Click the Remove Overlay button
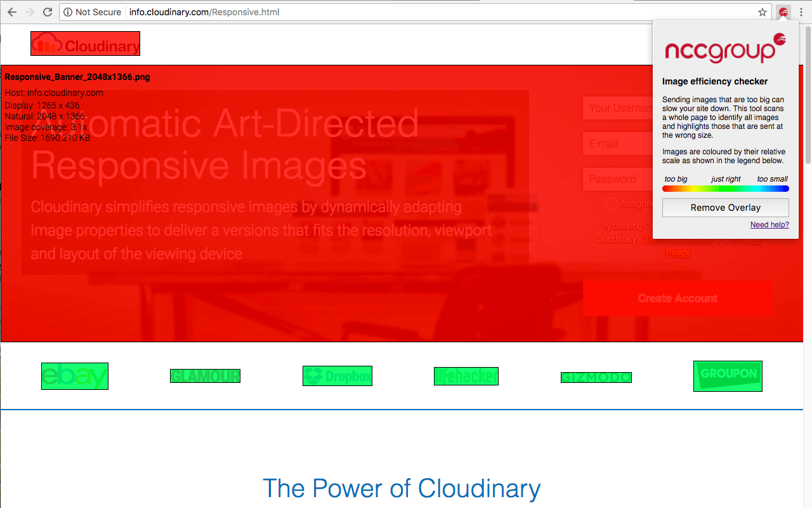Screen dimensions: 812x508 (x=726, y=208)
